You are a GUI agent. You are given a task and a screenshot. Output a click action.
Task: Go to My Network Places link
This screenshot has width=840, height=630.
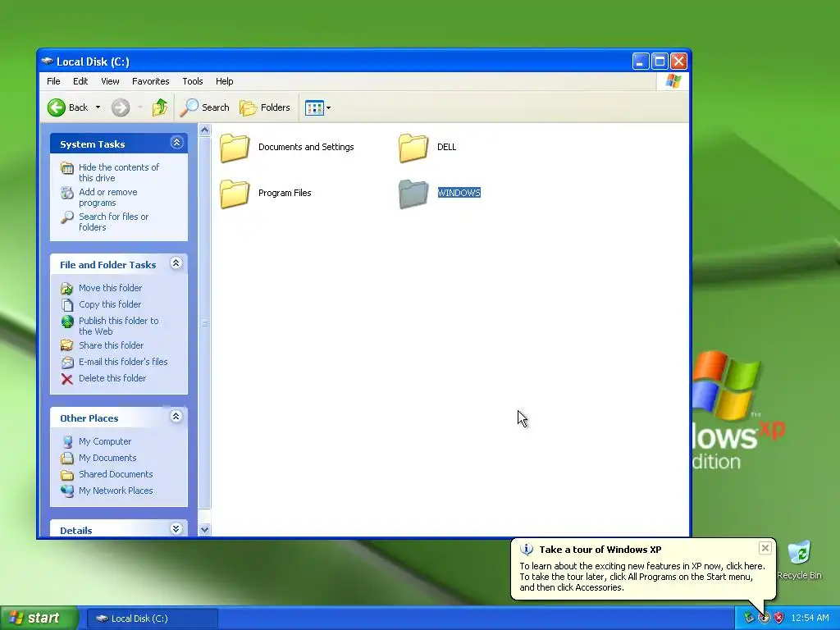[116, 491]
